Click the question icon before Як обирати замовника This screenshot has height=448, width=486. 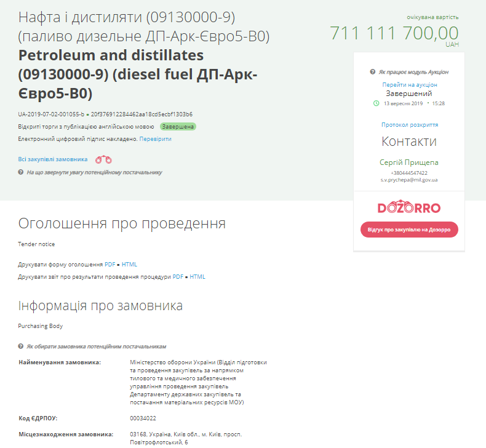coord(21,346)
